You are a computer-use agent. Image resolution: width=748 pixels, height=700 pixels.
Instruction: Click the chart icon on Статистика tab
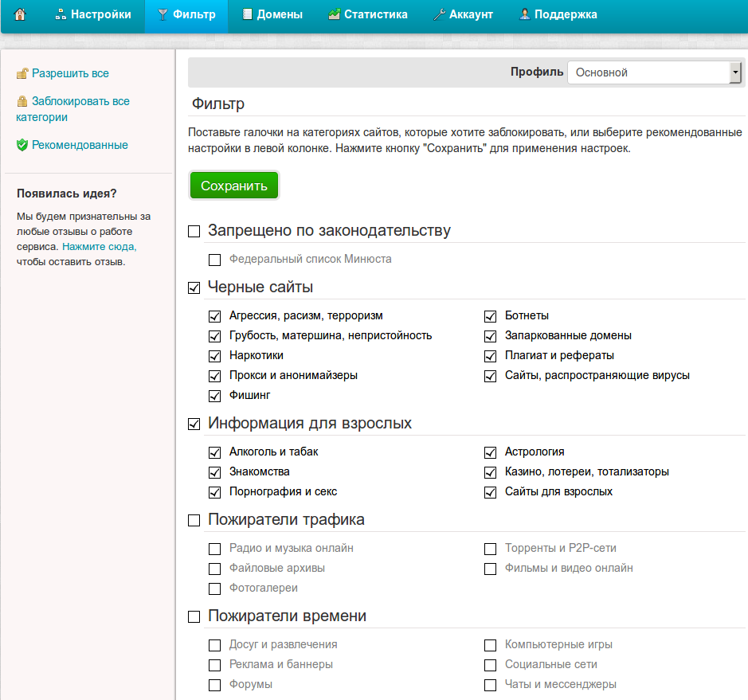[335, 14]
